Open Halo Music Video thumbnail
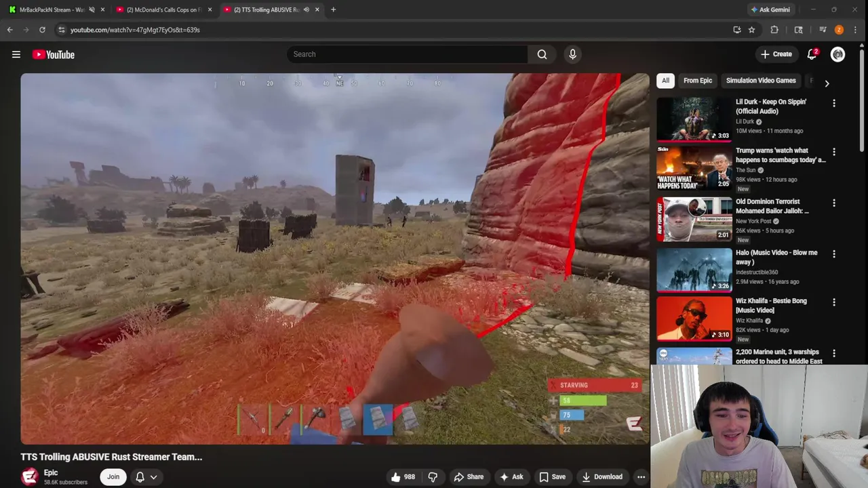 pyautogui.click(x=694, y=270)
